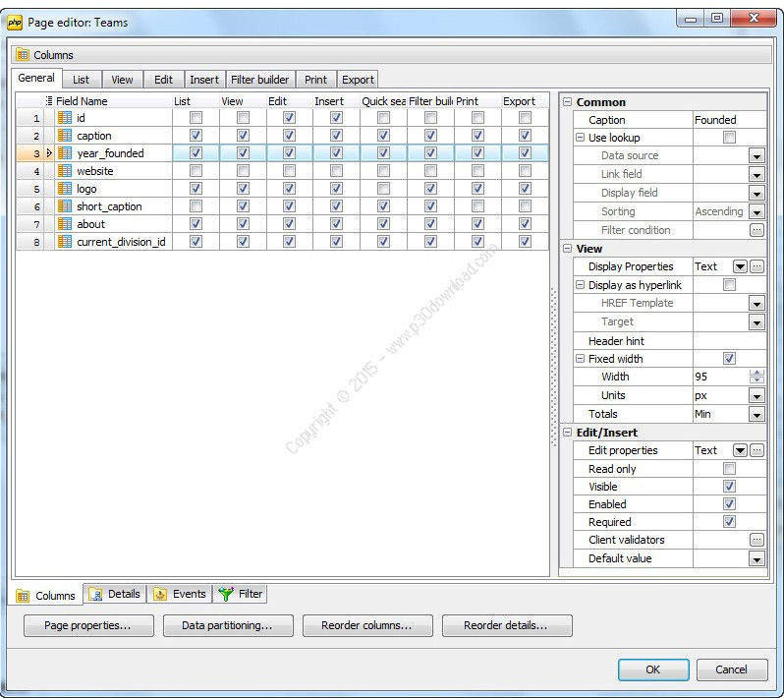The height and width of the screenshot is (698, 784).
Task: Uncheck the Enabled checkbox
Action: (730, 504)
